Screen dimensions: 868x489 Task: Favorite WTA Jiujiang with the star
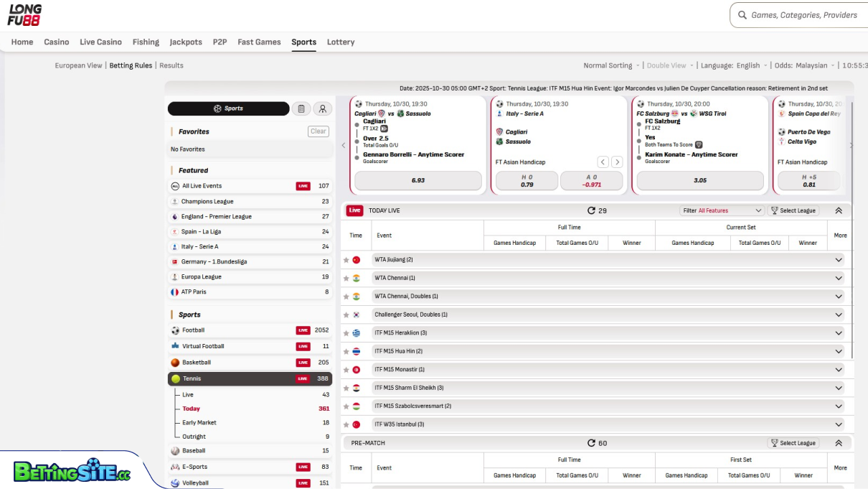coord(346,260)
